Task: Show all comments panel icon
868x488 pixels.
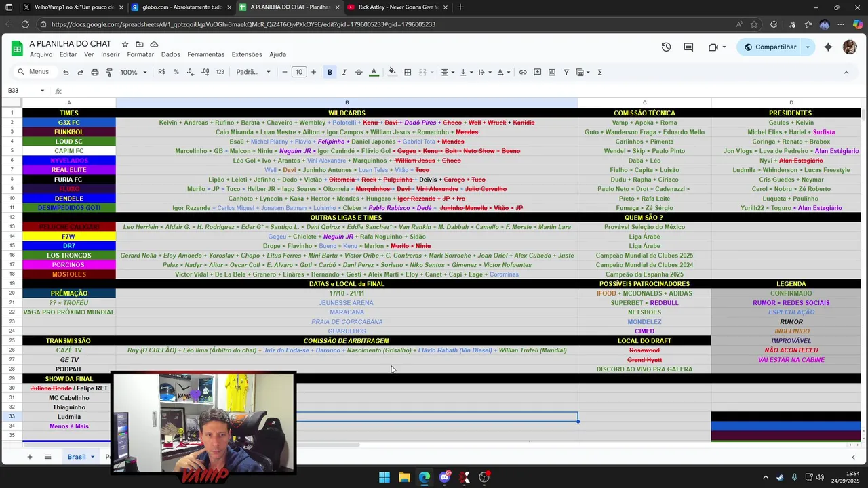Action: coord(688,47)
